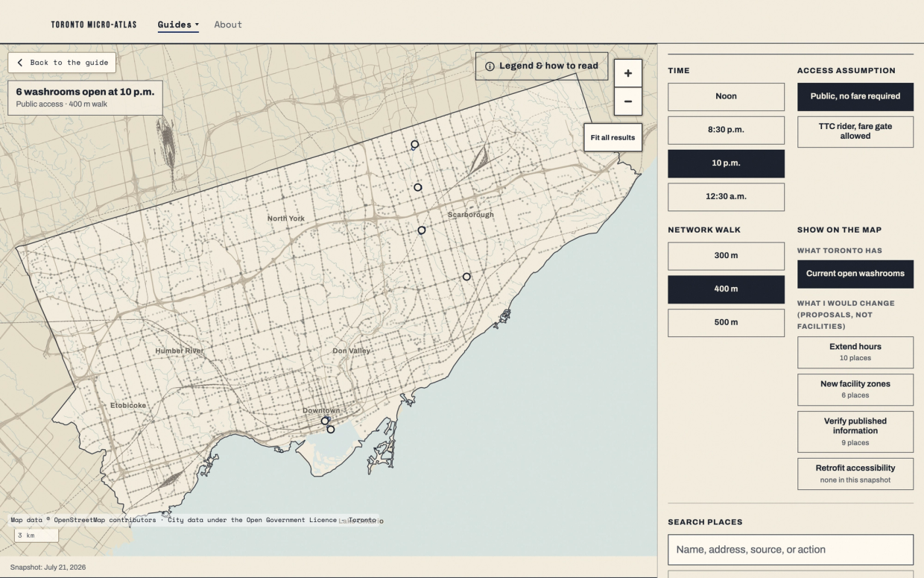The height and width of the screenshot is (578, 924).
Task: Choose Public, no fare required
Action: [x=855, y=96]
